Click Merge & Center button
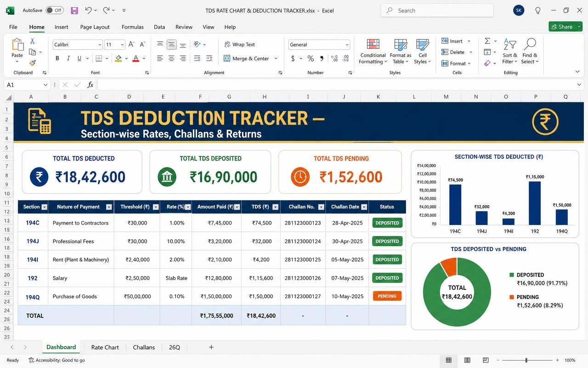 pos(247,58)
